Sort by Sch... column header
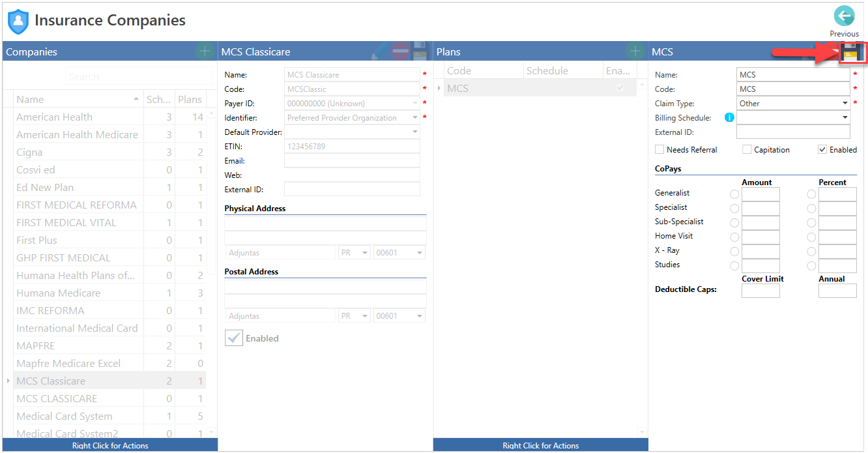Image resolution: width=868 pixels, height=453 pixels. [x=159, y=99]
